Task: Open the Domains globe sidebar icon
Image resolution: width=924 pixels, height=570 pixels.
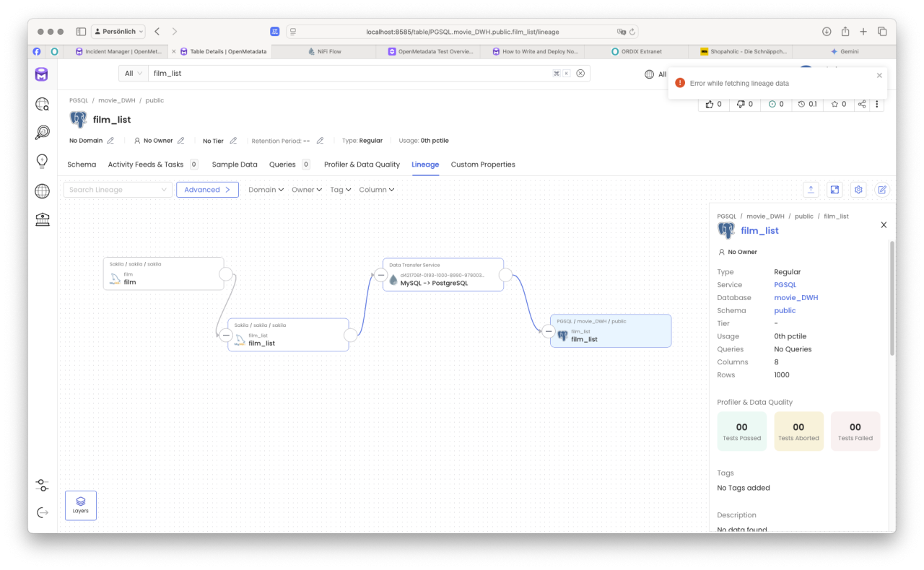Action: coord(42,191)
